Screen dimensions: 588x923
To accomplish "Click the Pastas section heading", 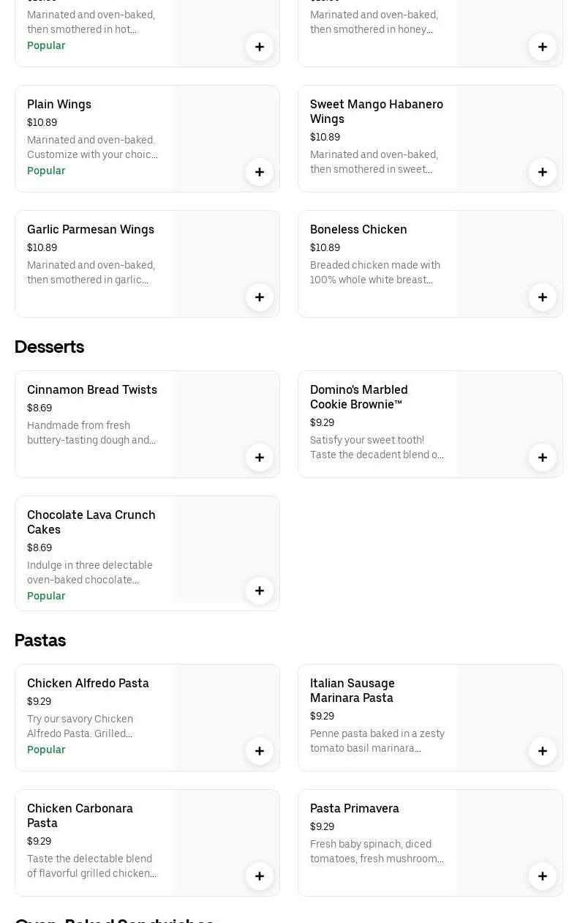I will 40,640.
